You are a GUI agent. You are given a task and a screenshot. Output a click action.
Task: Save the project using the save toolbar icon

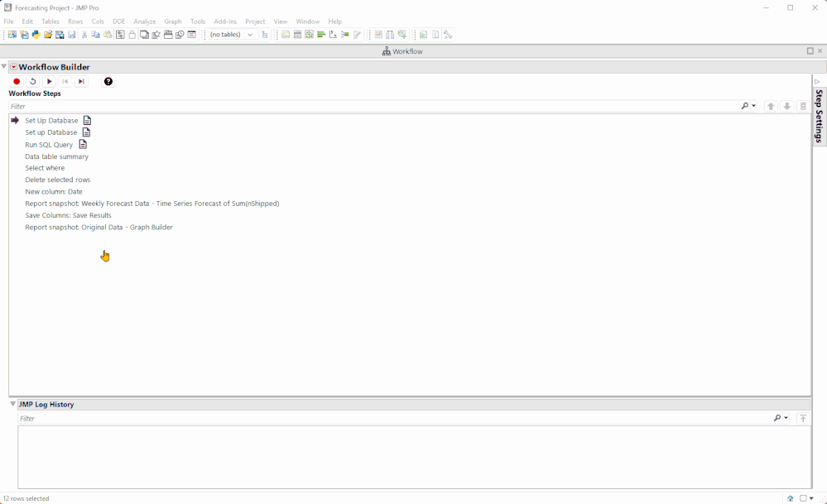click(x=72, y=34)
